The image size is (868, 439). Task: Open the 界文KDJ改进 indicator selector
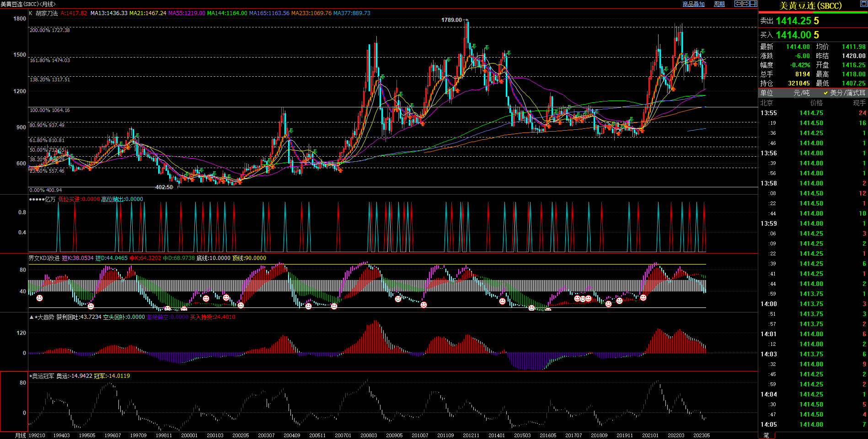pos(44,258)
